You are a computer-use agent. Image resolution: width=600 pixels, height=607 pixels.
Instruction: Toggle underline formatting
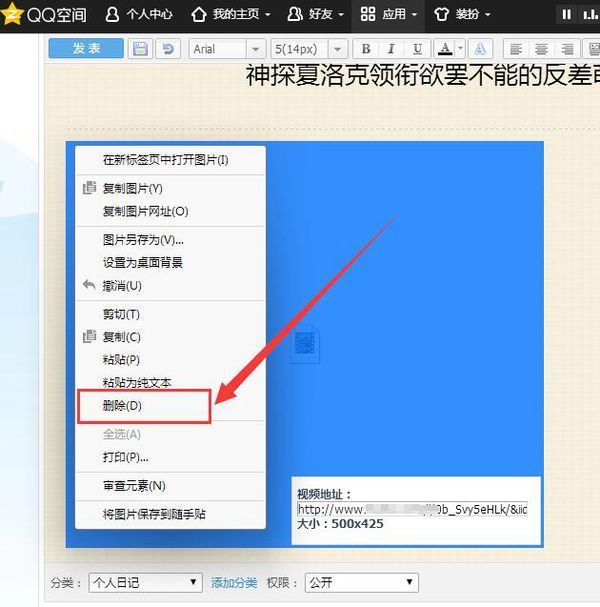[417, 49]
